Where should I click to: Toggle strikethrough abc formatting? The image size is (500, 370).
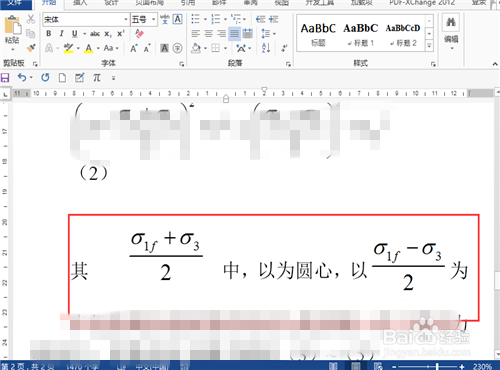[x=95, y=34]
